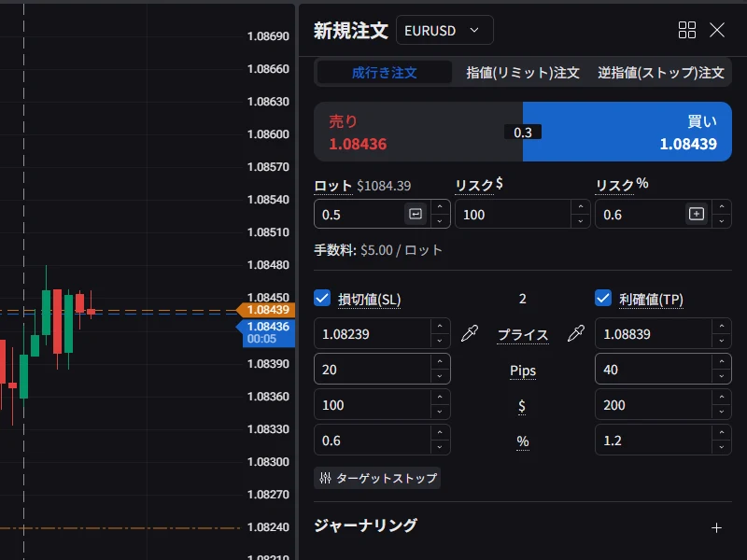Click the % label between SL and TP
Viewport: 747px width, 560px height.
(x=523, y=441)
